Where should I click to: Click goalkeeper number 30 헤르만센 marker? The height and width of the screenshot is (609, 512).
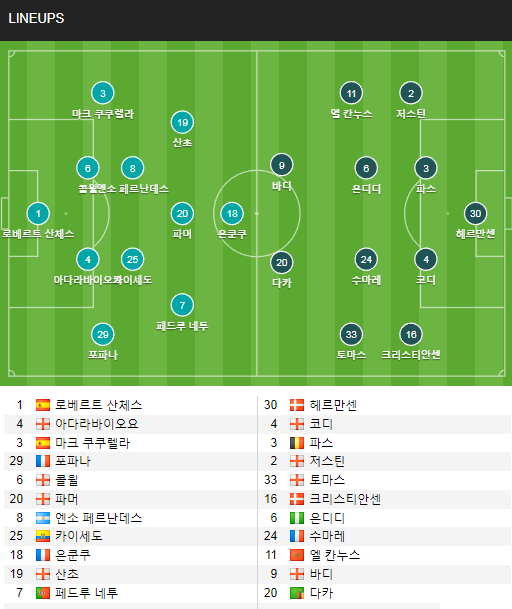pos(475,214)
